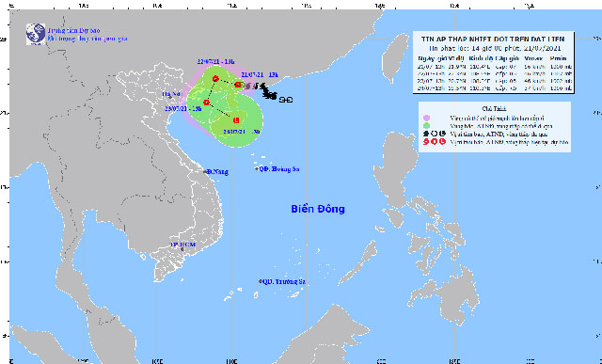The image size is (602, 364).
Task: Click the green legend swatch
Action: click(x=426, y=126)
